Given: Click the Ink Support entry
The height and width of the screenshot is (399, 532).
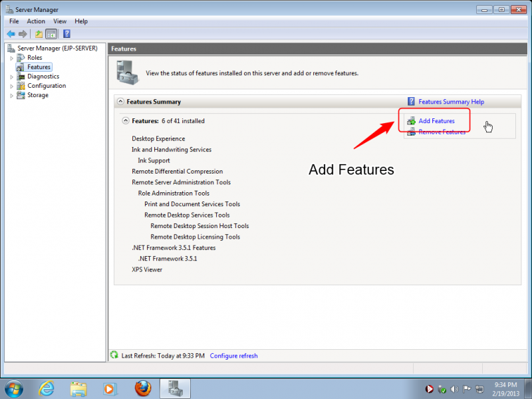Looking at the screenshot, I should click(x=154, y=160).
